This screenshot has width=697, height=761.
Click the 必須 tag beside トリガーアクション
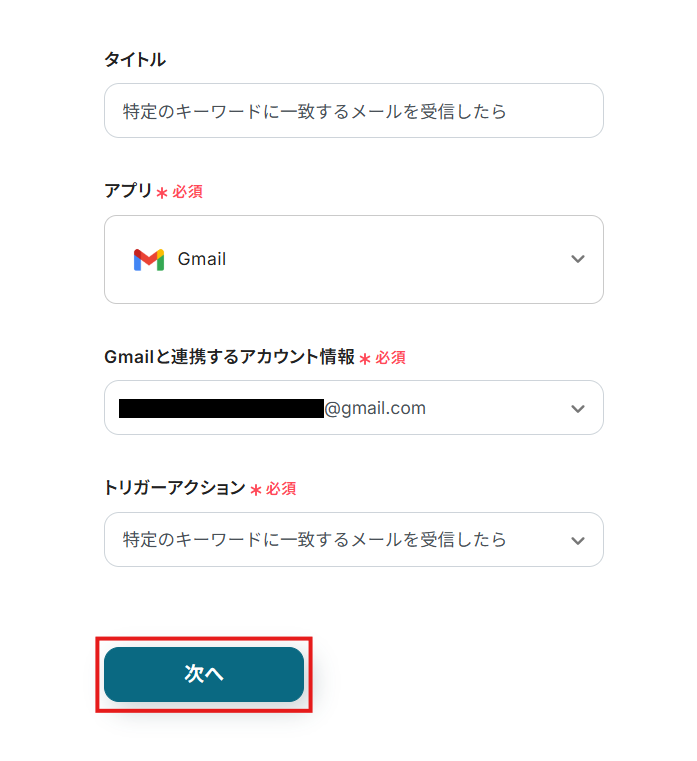coord(281,489)
